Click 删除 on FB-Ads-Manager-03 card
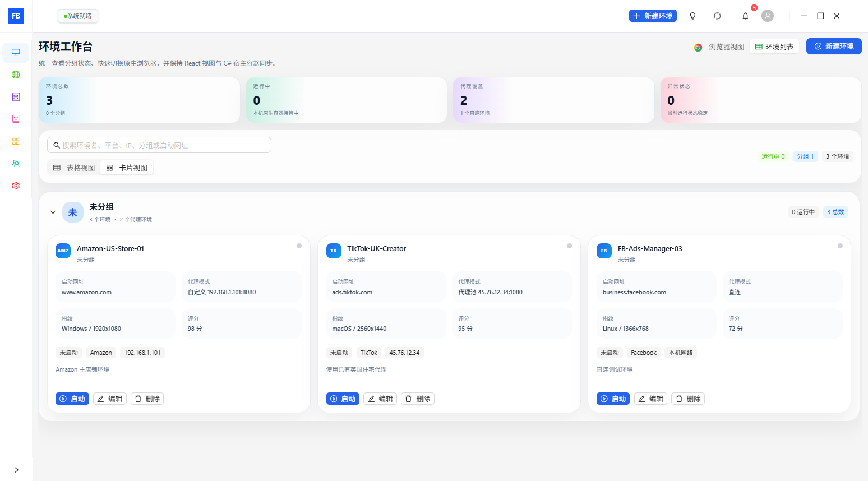868x481 pixels. click(688, 399)
